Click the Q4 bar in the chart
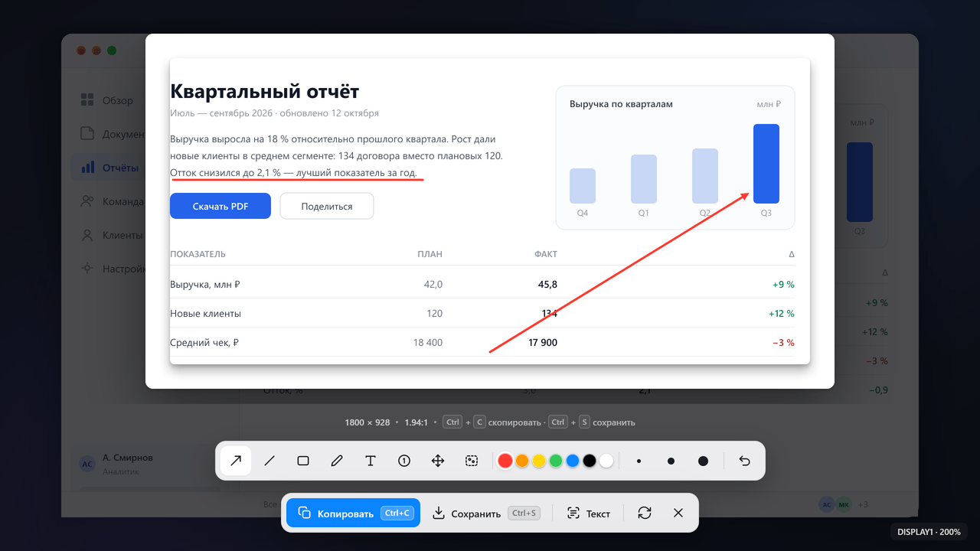The height and width of the screenshot is (551, 980). click(x=583, y=186)
